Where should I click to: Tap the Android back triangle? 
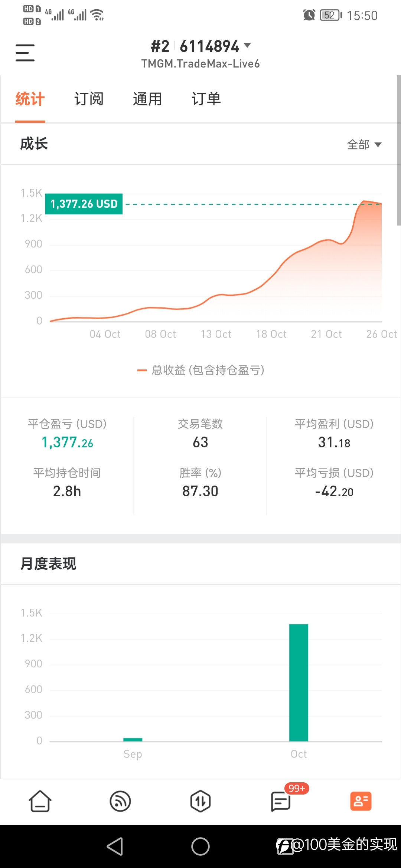115,846
